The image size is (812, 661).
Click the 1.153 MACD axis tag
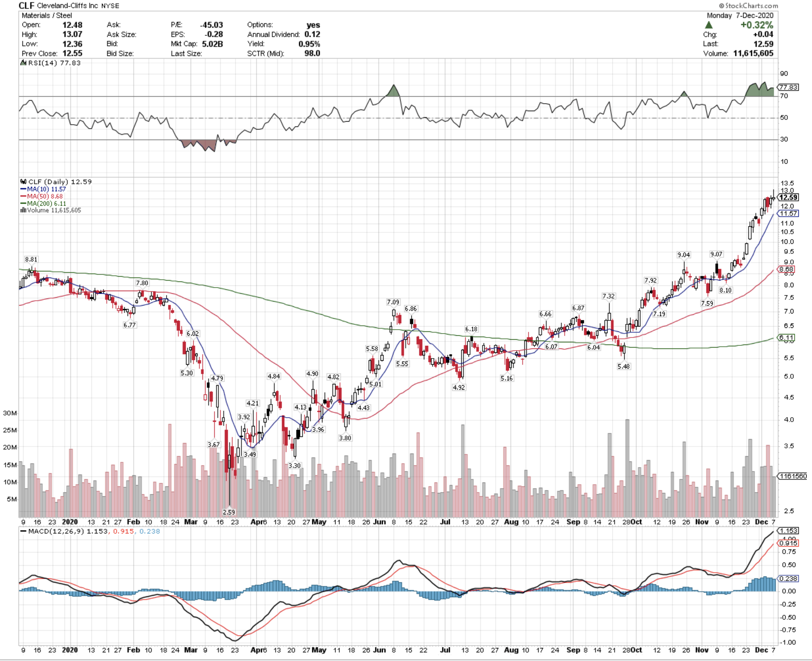click(788, 531)
